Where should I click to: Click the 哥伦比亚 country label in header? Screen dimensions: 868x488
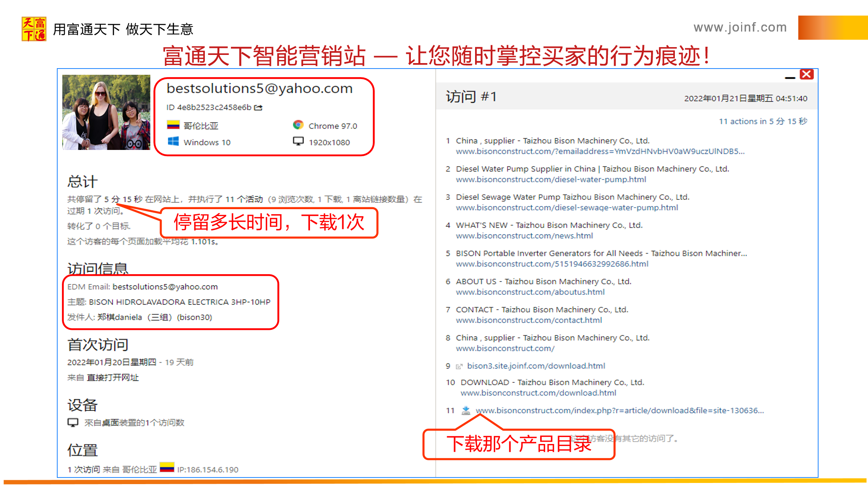coord(201,126)
